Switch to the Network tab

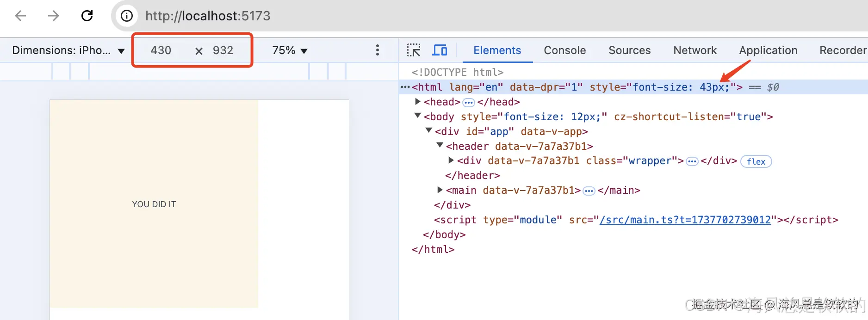(x=695, y=50)
